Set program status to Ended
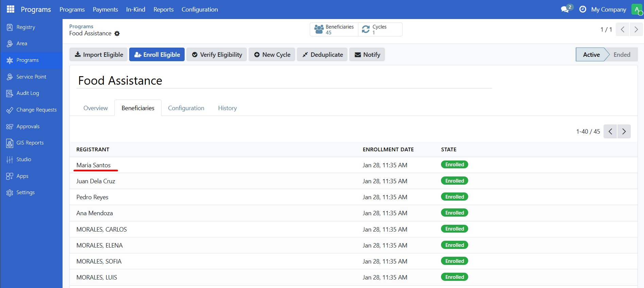The height and width of the screenshot is (288, 644). pyautogui.click(x=622, y=54)
